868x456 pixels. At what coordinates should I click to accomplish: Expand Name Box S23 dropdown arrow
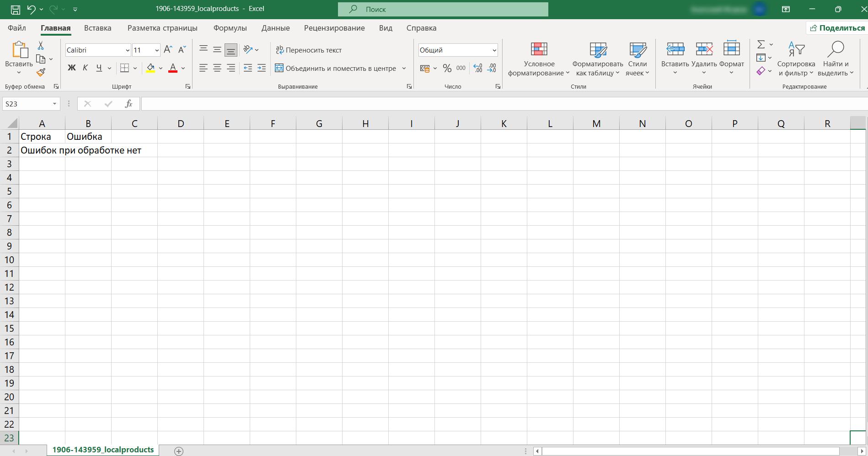pyautogui.click(x=54, y=104)
